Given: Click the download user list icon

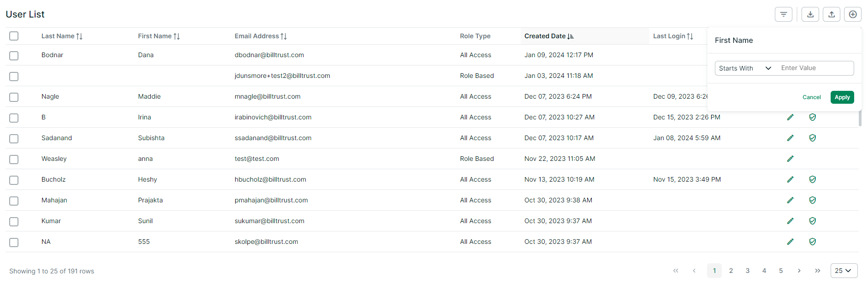Looking at the screenshot, I should pos(810,14).
